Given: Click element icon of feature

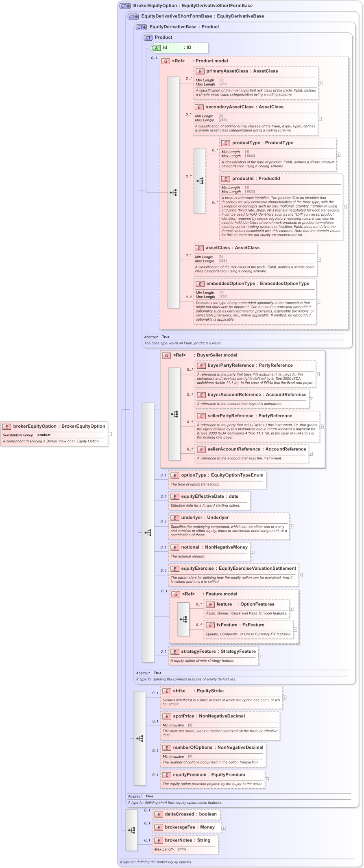Looking at the screenshot, I should (210, 604).
